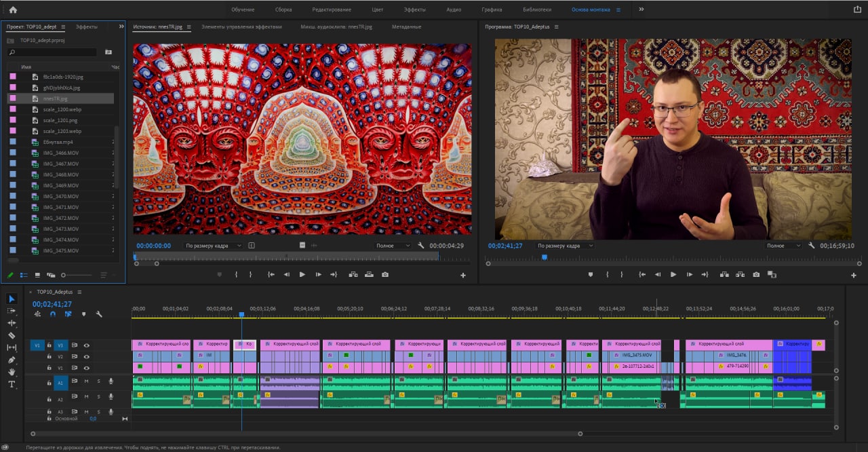
Task: Add a marker in the timeline panel
Action: click(83, 314)
